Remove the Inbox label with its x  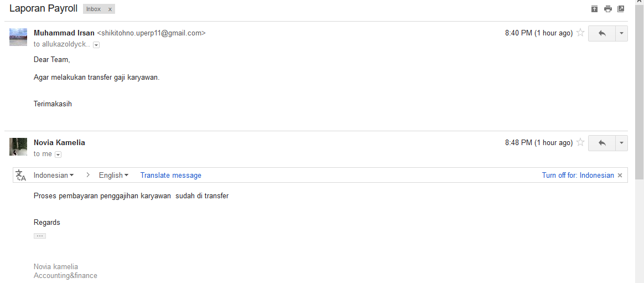coord(110,9)
